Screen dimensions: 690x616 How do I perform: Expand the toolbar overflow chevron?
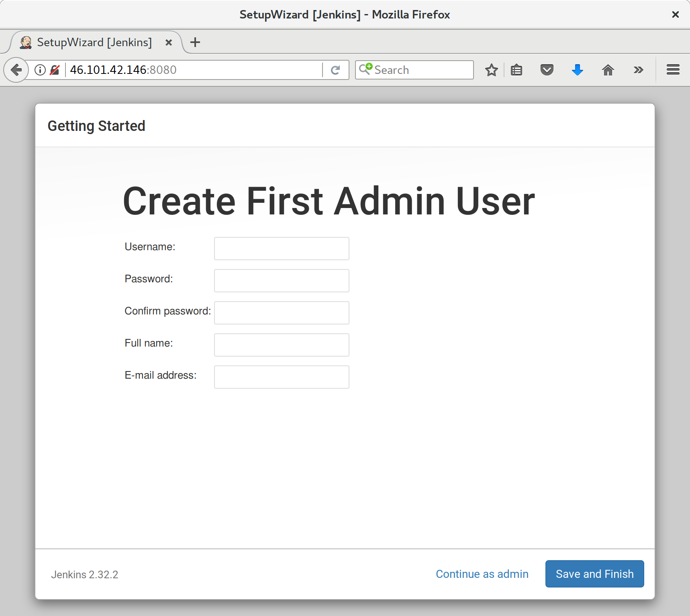click(638, 69)
